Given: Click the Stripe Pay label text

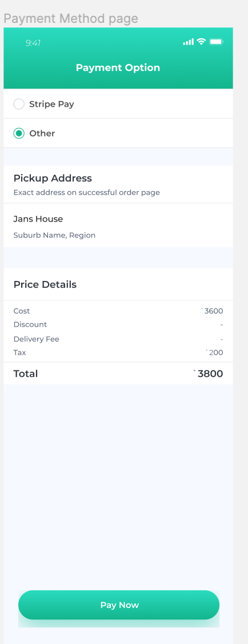Looking at the screenshot, I should pyautogui.click(x=52, y=104).
